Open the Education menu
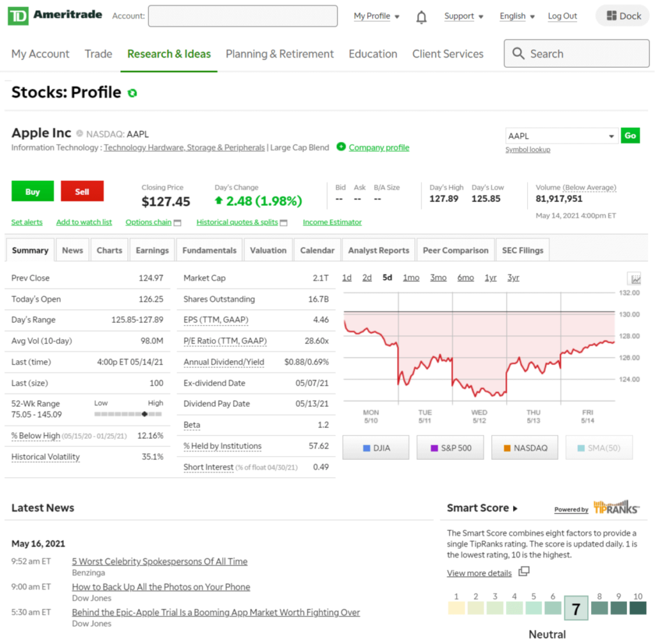655x644 pixels. [x=373, y=54]
